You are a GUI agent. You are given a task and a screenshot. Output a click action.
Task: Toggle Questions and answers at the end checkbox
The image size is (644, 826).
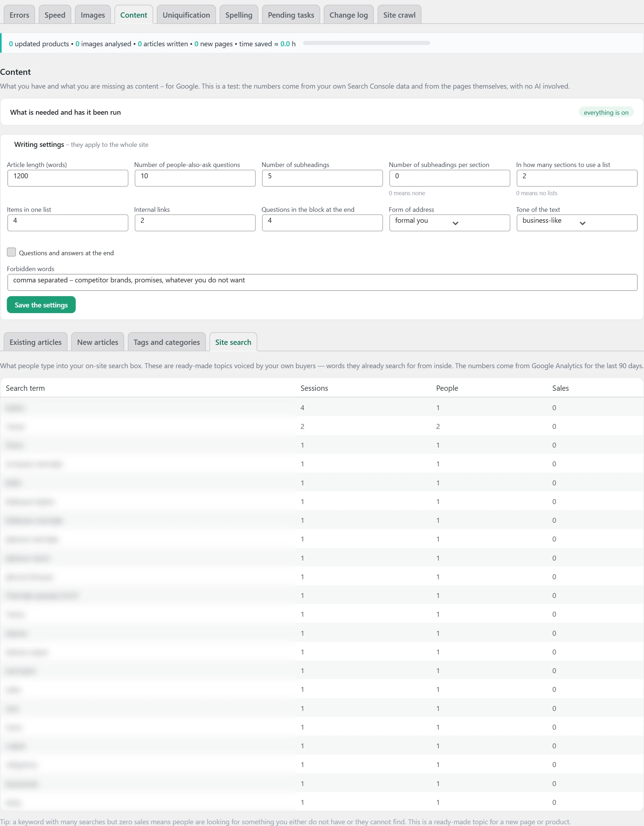[11, 252]
